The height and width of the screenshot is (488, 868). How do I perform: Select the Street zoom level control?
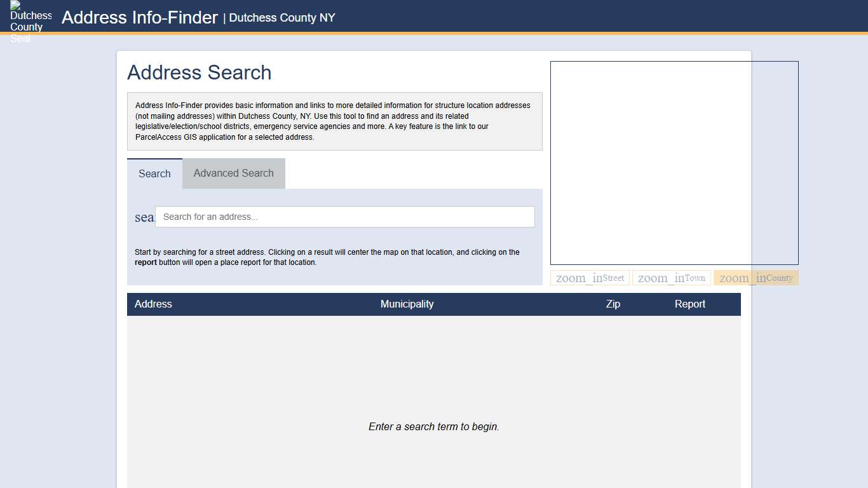coord(589,277)
